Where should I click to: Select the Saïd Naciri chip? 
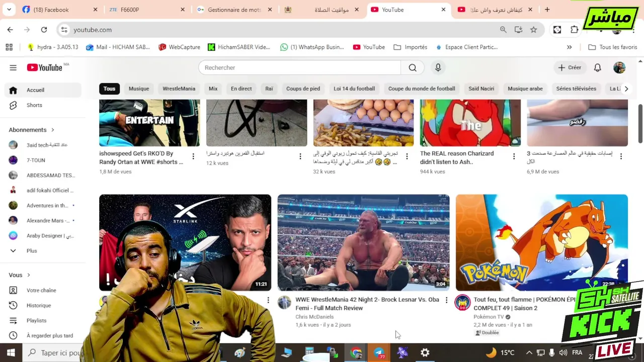click(481, 88)
